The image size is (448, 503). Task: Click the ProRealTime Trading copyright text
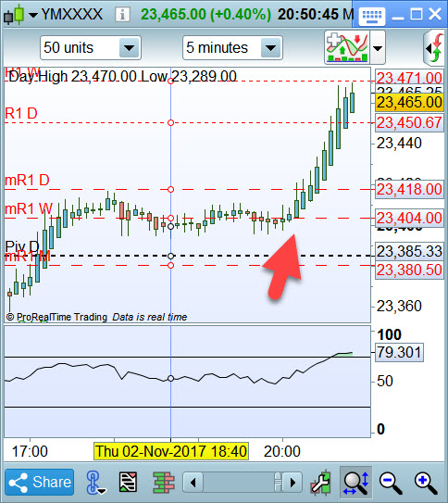[x=56, y=317]
